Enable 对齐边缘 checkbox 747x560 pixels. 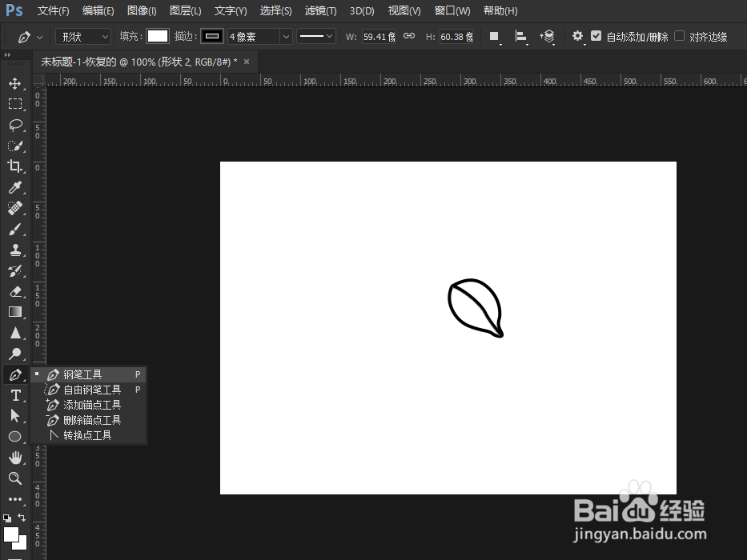coord(680,36)
